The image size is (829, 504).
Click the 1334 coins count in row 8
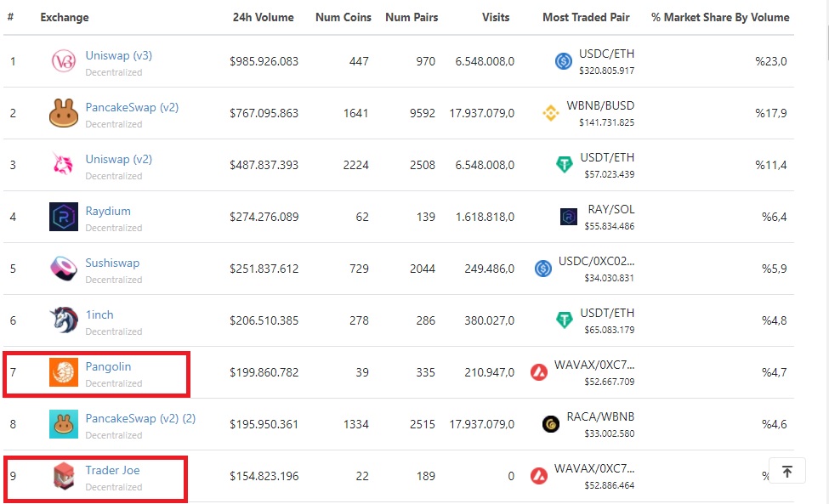click(355, 424)
